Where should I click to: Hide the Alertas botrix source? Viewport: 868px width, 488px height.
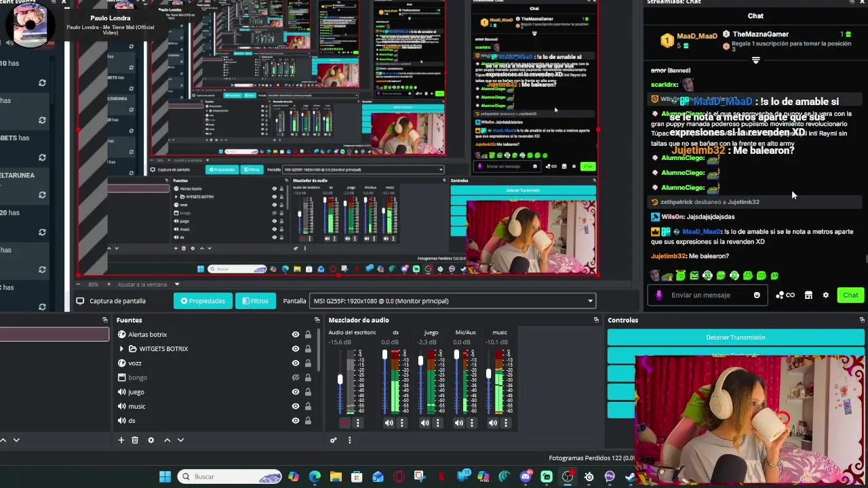click(296, 334)
